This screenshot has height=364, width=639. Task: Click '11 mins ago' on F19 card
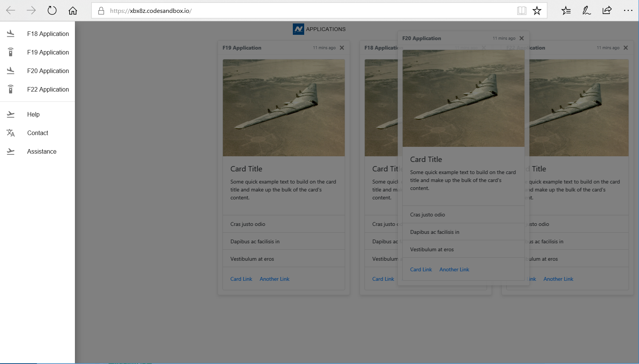324,48
